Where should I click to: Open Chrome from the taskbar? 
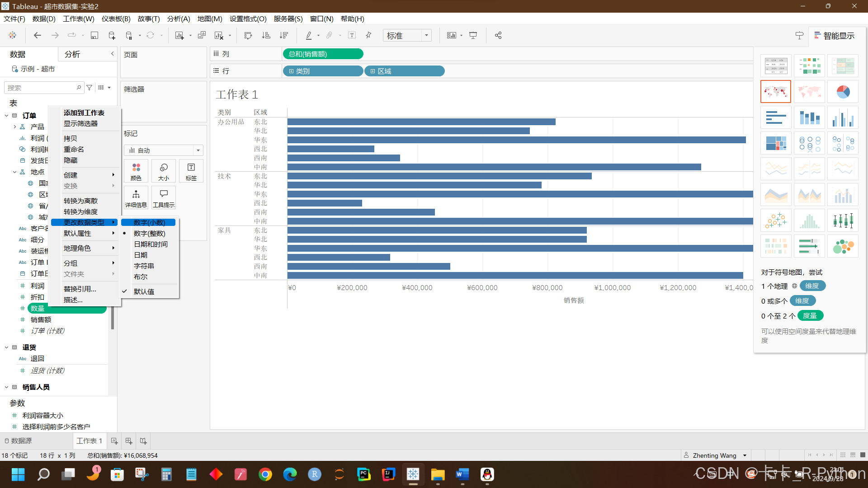pyautogui.click(x=265, y=474)
